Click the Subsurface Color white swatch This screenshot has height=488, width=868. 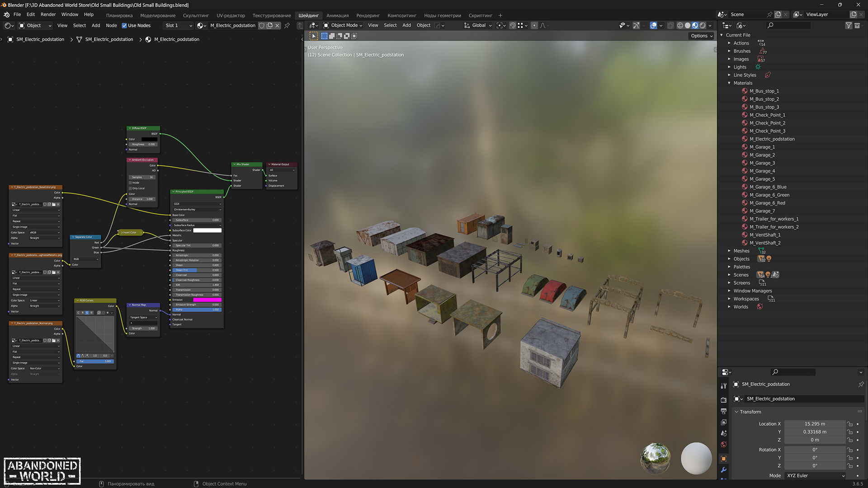coord(207,230)
